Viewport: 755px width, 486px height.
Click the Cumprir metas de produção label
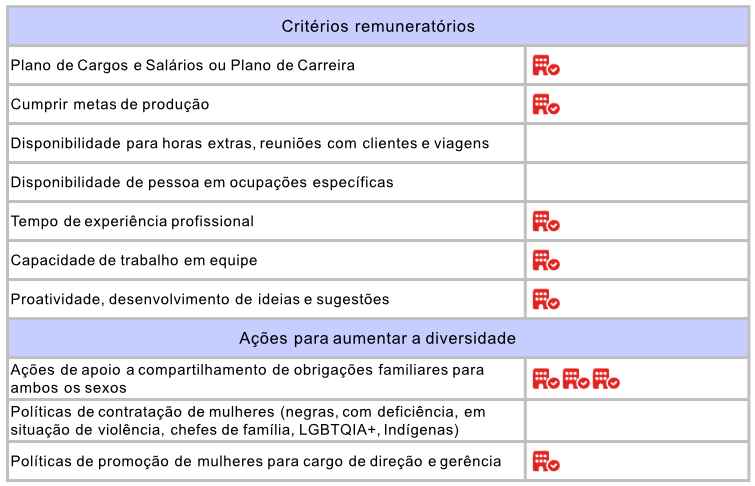[x=110, y=104]
